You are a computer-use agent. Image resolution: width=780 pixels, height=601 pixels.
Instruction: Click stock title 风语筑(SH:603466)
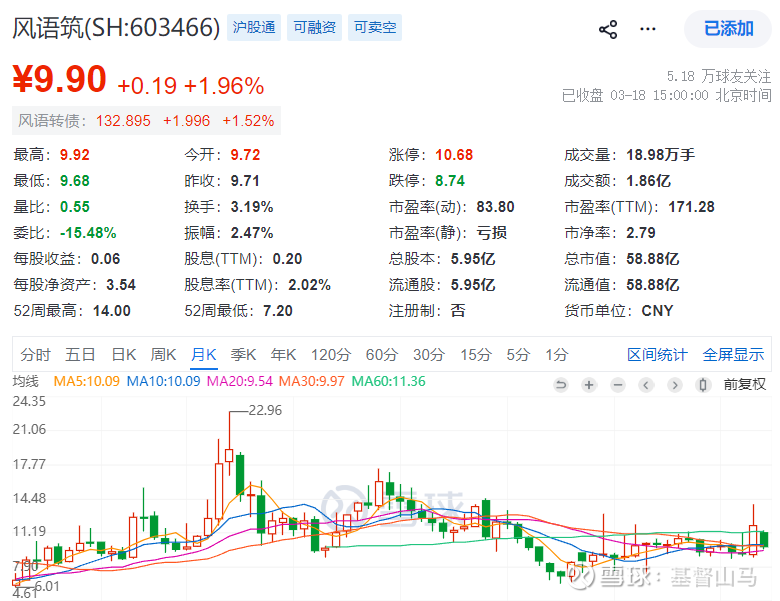click(x=116, y=27)
